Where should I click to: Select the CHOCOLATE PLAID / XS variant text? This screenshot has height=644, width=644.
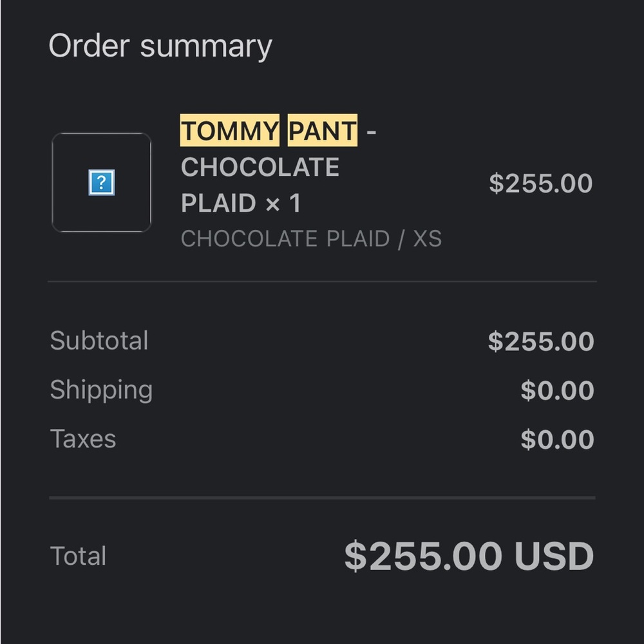tap(311, 239)
